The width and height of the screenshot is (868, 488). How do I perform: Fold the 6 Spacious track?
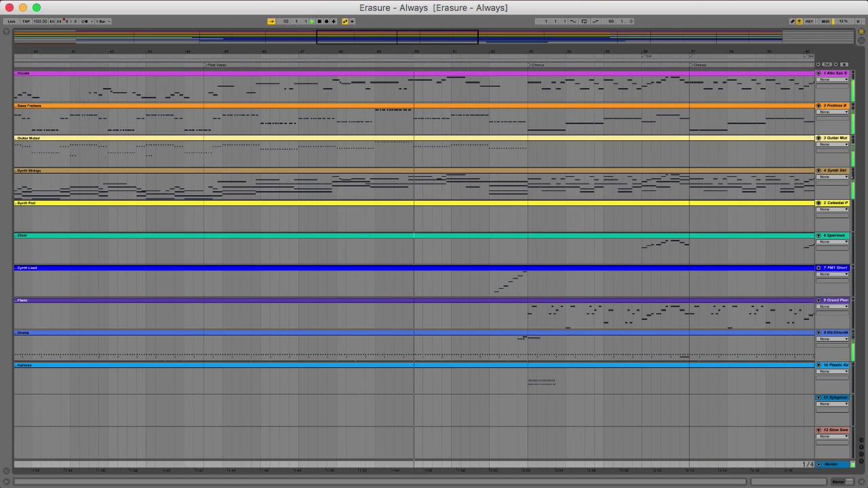pyautogui.click(x=818, y=235)
